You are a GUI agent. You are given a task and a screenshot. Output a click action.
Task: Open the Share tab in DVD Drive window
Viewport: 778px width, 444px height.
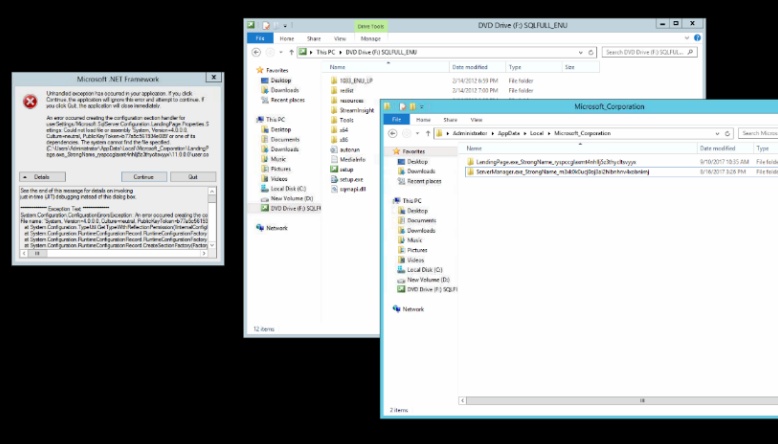click(314, 38)
